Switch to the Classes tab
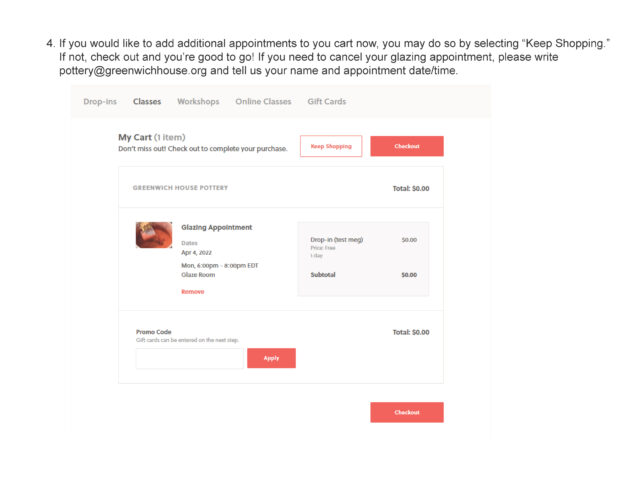The width and height of the screenshot is (640, 495). pyautogui.click(x=147, y=102)
